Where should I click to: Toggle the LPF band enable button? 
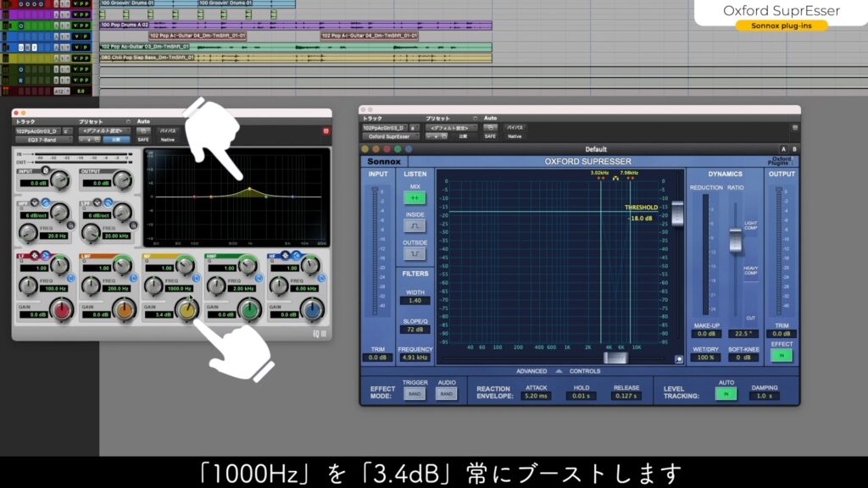[x=133, y=225]
